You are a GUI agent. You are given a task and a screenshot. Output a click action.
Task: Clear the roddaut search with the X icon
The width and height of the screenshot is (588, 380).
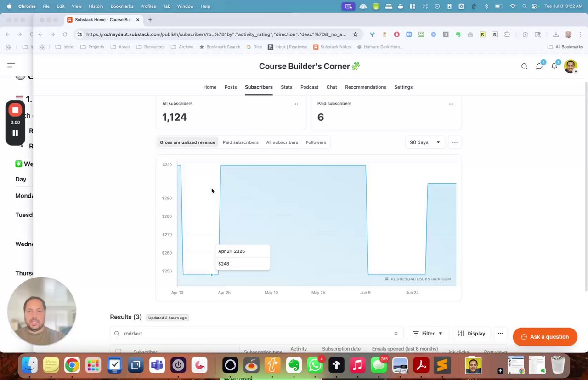(396, 334)
